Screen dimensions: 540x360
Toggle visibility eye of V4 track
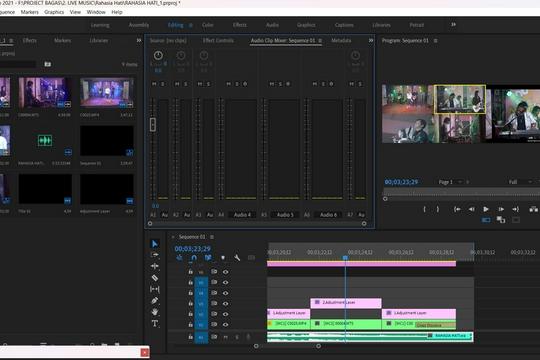(226, 293)
